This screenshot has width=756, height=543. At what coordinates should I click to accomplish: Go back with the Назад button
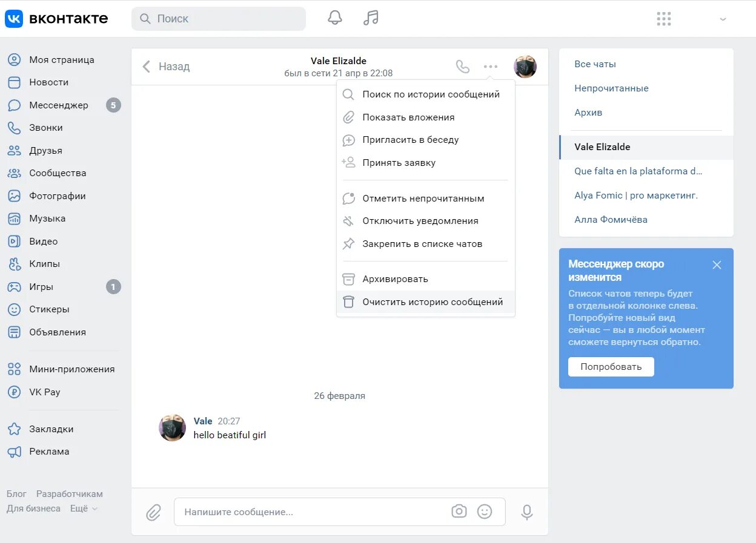(x=166, y=67)
